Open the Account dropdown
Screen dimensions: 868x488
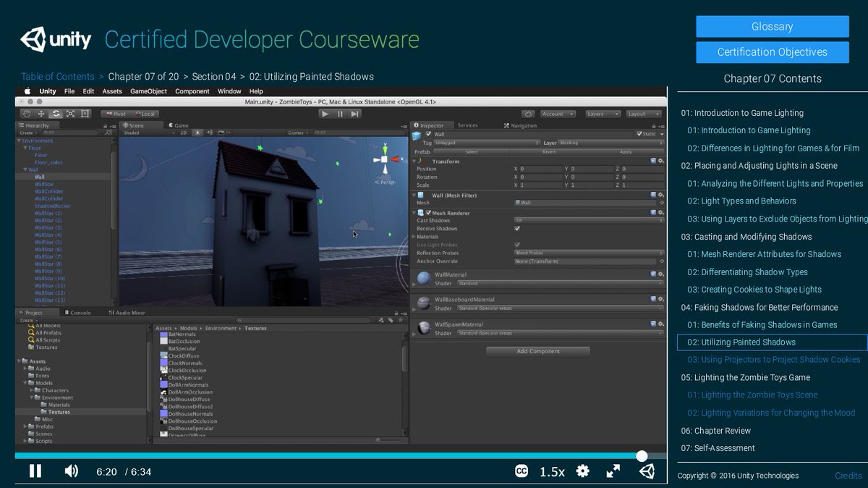[558, 114]
